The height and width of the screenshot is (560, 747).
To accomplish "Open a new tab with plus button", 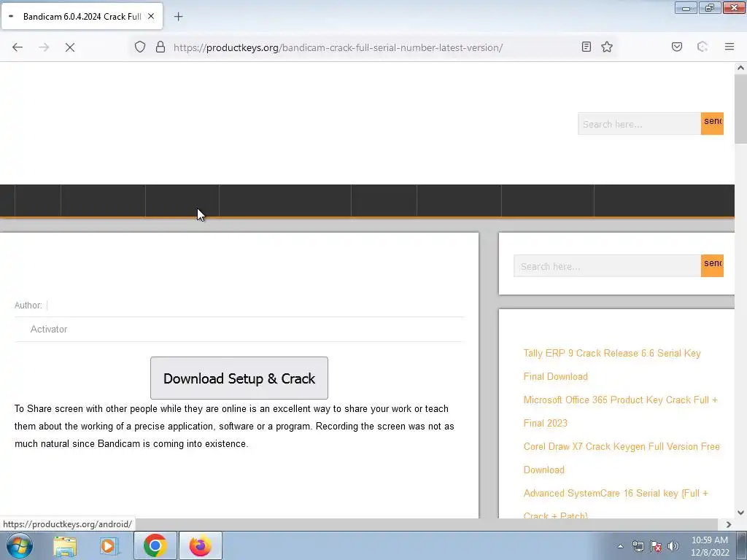I will [178, 17].
